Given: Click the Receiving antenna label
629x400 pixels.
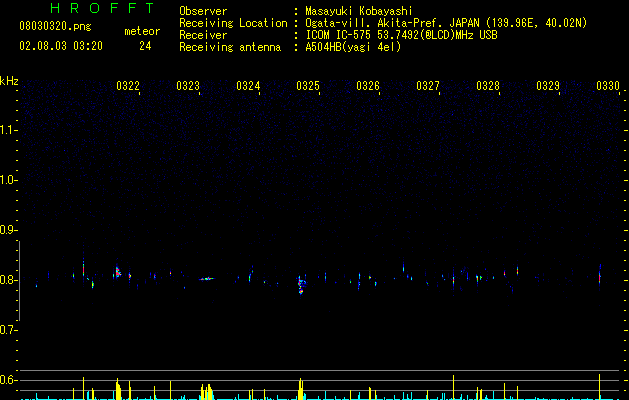Looking at the screenshot, I should coord(230,47).
